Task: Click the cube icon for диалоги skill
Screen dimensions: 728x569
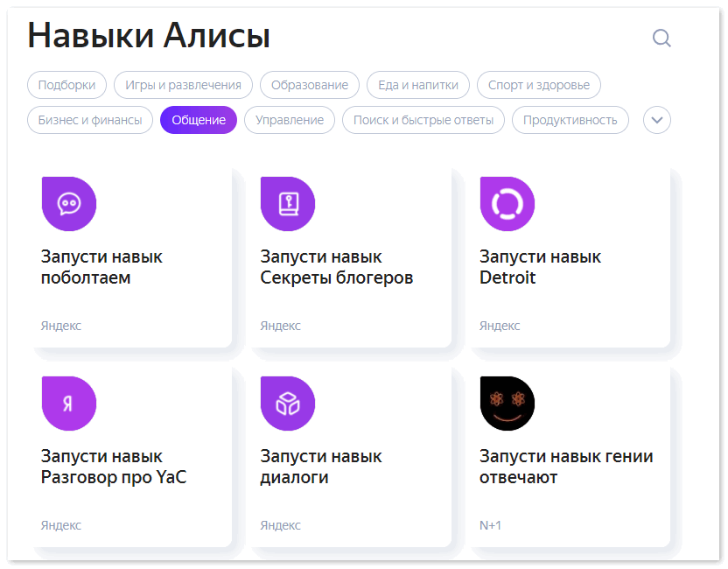Action: [x=288, y=404]
